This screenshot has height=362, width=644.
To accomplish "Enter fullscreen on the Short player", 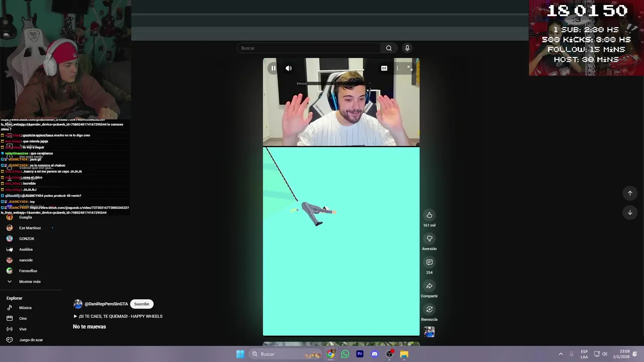I will pos(410,68).
